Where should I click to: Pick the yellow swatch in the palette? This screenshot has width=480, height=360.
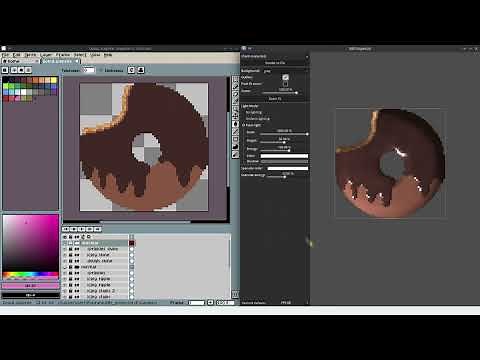(x=54, y=80)
